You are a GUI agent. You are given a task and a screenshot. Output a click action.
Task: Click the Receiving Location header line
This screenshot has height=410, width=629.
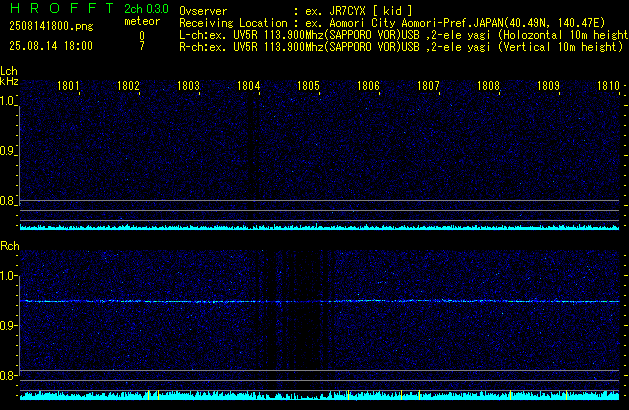tap(392, 23)
